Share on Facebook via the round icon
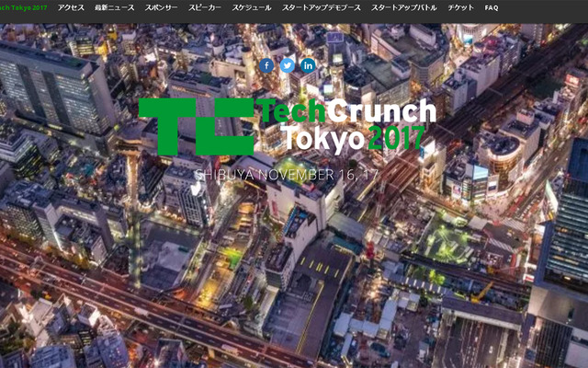This screenshot has width=588, height=368. (266, 65)
